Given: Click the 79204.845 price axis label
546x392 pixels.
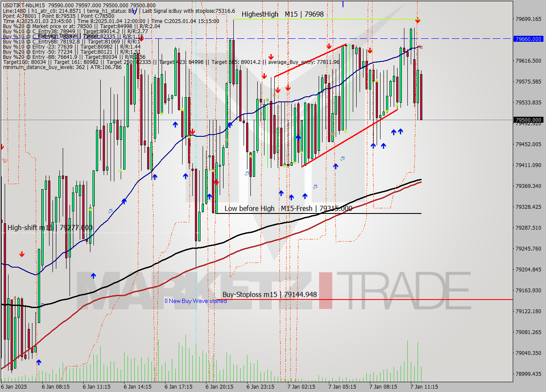Looking at the screenshot, I should pos(529,270).
